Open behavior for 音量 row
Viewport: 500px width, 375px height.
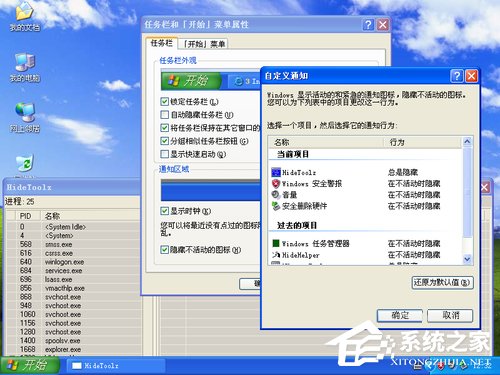point(414,195)
